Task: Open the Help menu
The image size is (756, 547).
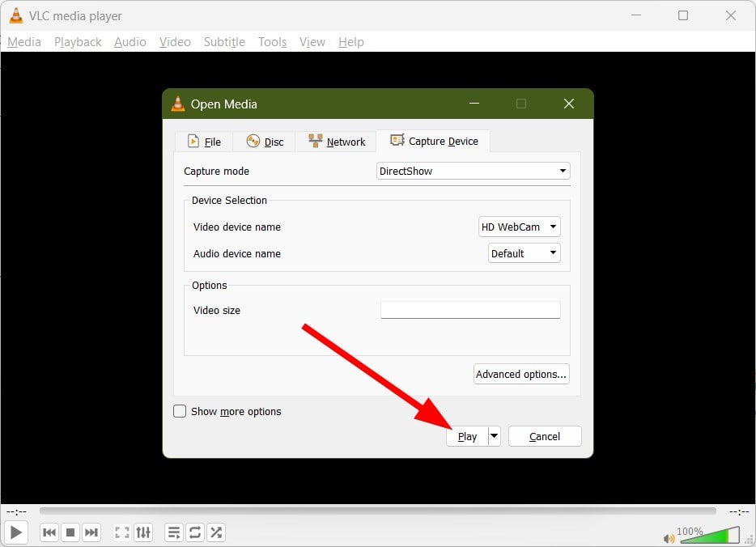Action: [x=351, y=42]
